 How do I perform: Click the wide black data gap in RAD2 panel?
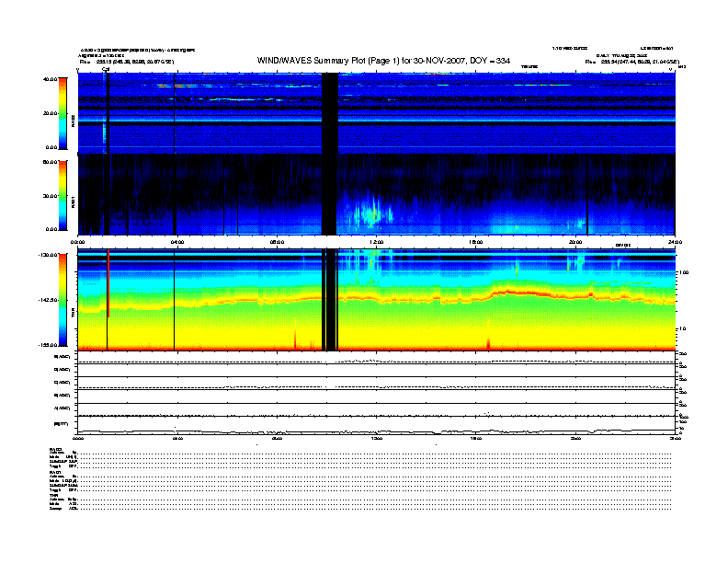tap(330, 113)
